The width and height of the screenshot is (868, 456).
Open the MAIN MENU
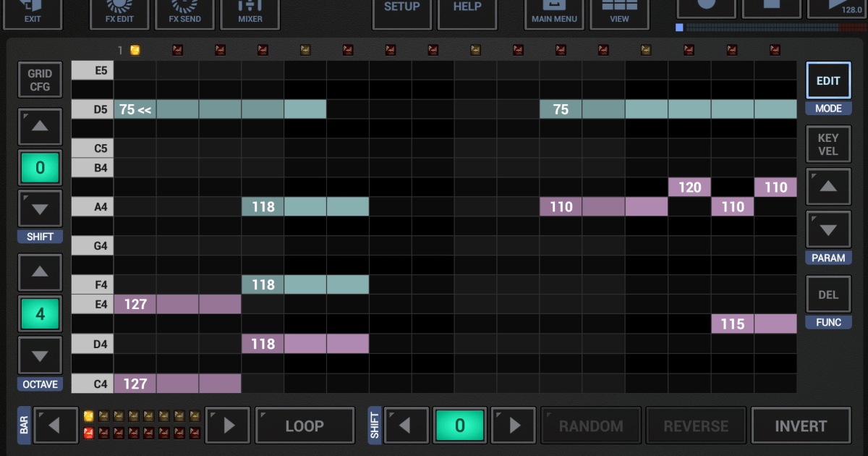[554, 13]
